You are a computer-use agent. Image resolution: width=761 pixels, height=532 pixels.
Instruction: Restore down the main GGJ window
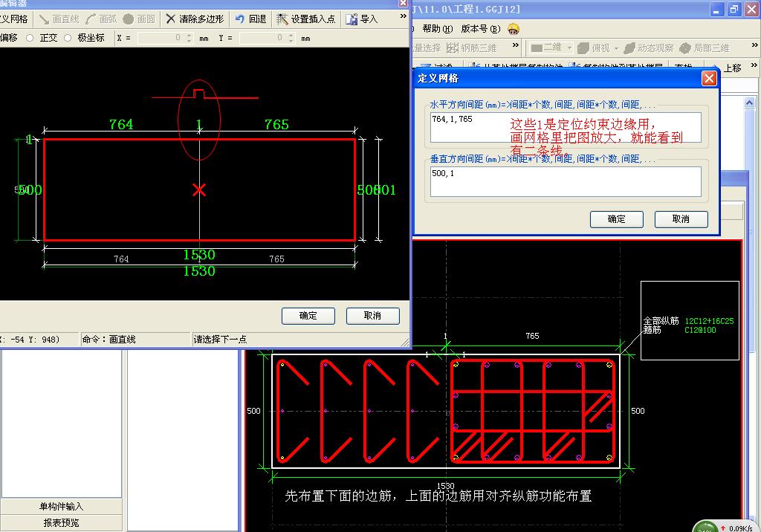tap(734, 9)
